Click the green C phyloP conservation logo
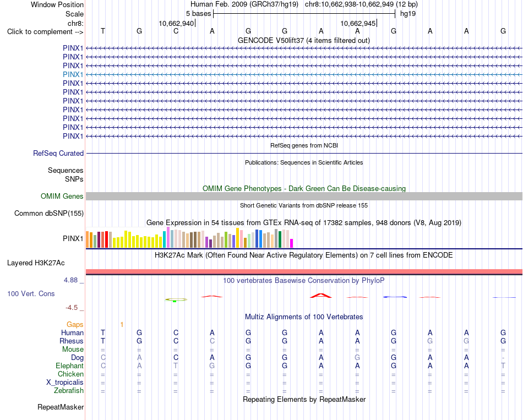523x420 pixels. [x=176, y=300]
